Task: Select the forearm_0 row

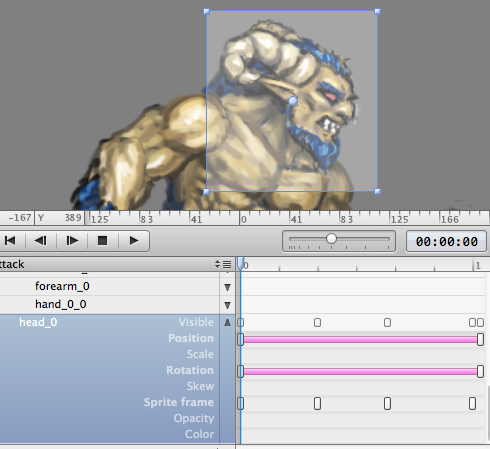Action: (110, 286)
